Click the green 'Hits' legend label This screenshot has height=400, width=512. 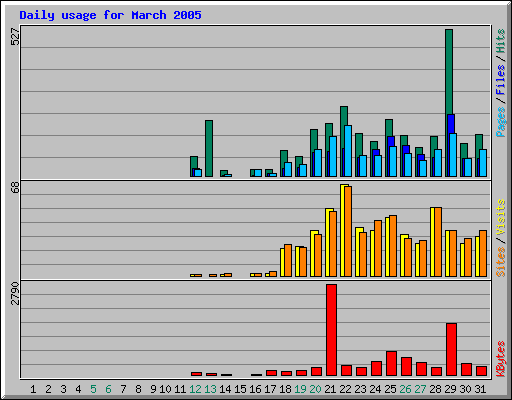click(501, 41)
